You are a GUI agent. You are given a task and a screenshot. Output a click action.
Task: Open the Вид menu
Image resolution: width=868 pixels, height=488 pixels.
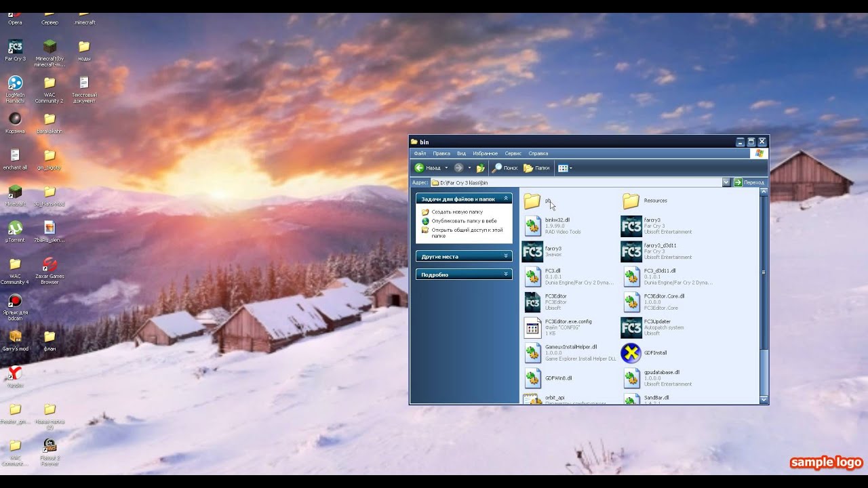(x=461, y=153)
